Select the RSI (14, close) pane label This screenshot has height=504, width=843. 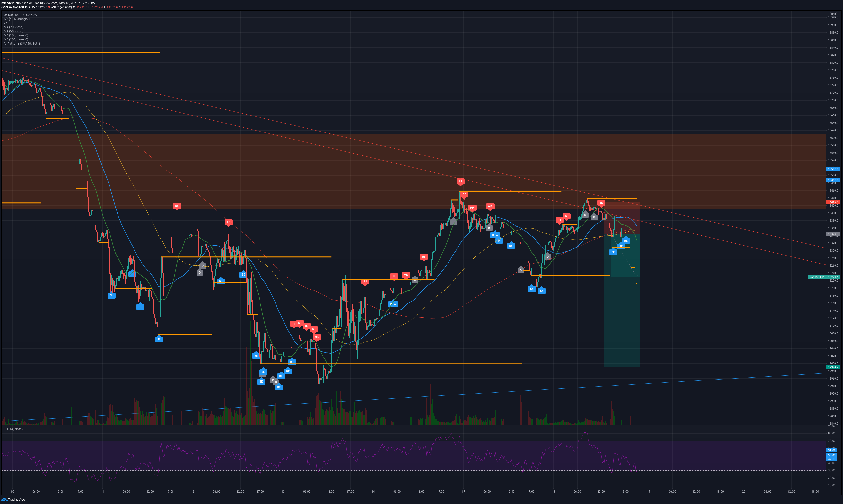point(13,429)
